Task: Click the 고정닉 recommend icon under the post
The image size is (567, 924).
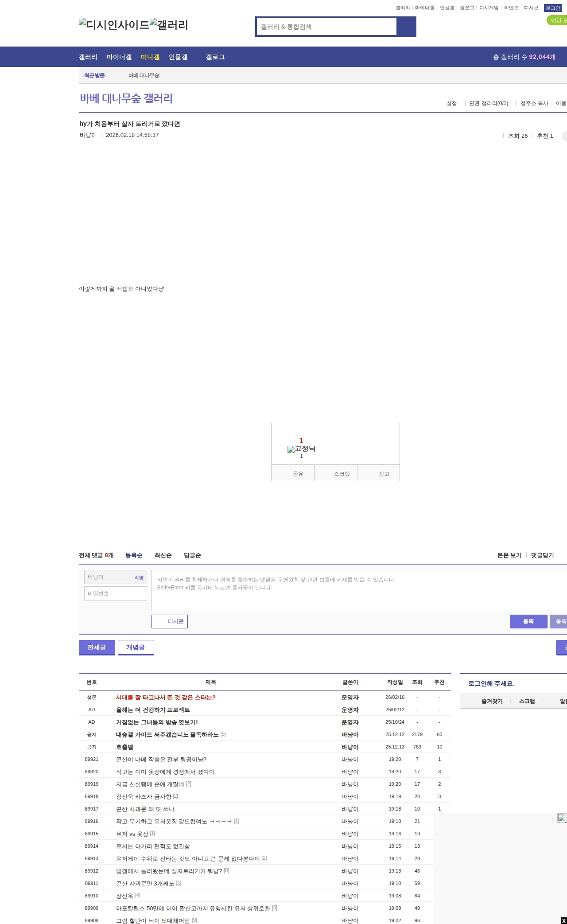Action: [x=301, y=449]
